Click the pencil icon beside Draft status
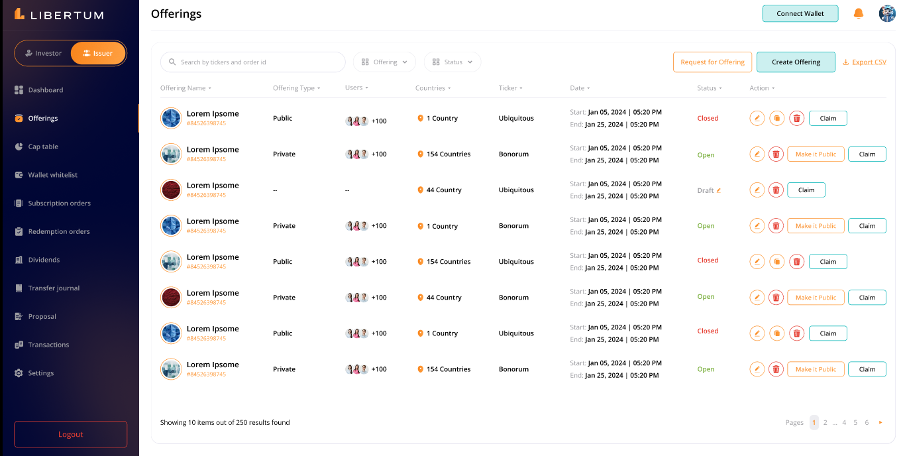Image resolution: width=904 pixels, height=456 pixels. pyautogui.click(x=719, y=190)
